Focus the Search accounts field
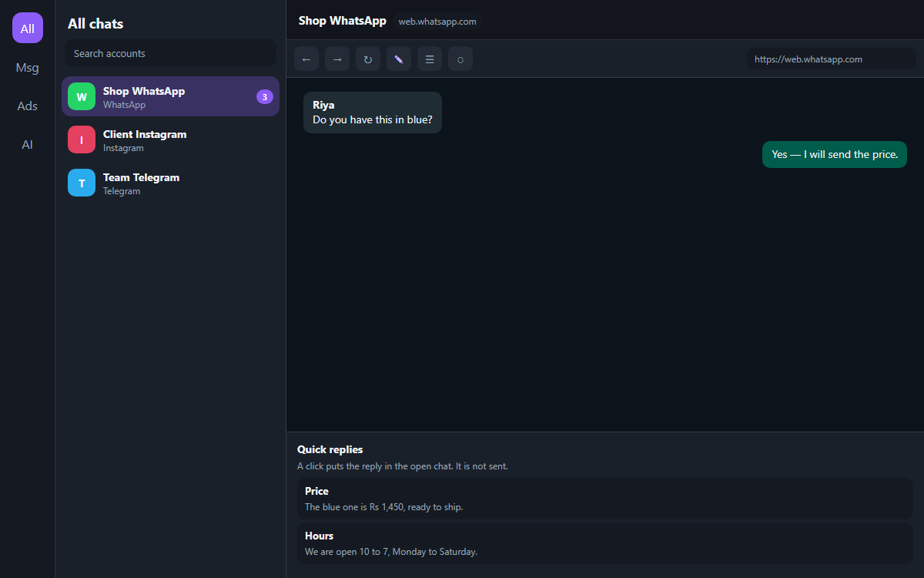 (x=170, y=53)
